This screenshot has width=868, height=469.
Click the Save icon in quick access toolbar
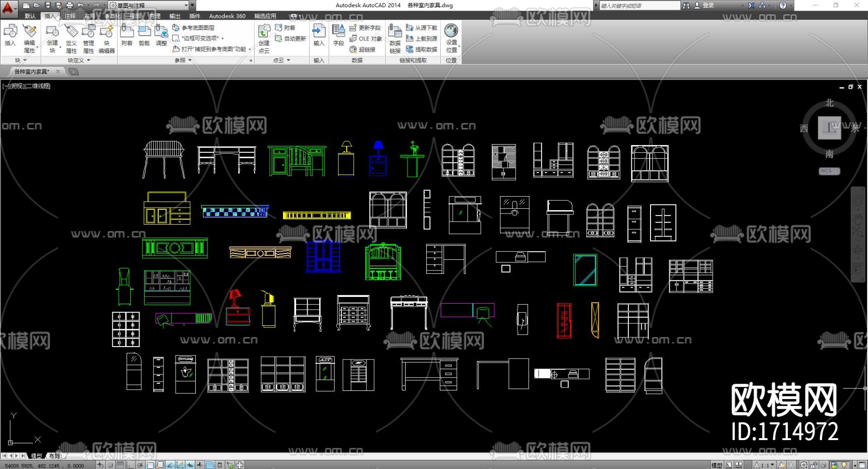coord(48,5)
